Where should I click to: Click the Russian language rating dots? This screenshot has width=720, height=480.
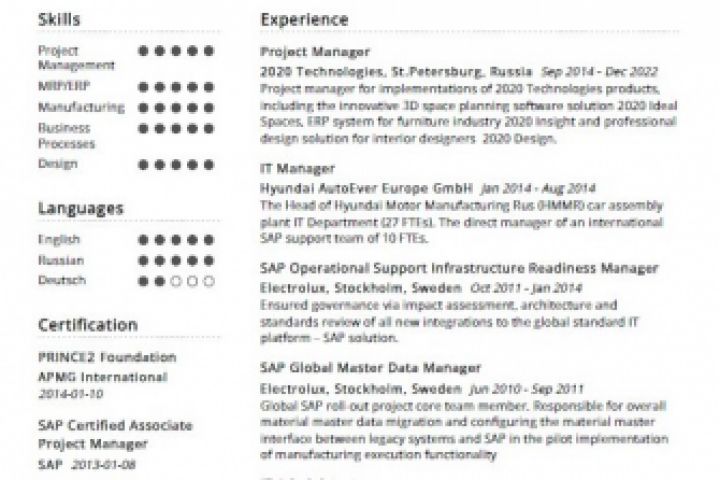click(178, 260)
